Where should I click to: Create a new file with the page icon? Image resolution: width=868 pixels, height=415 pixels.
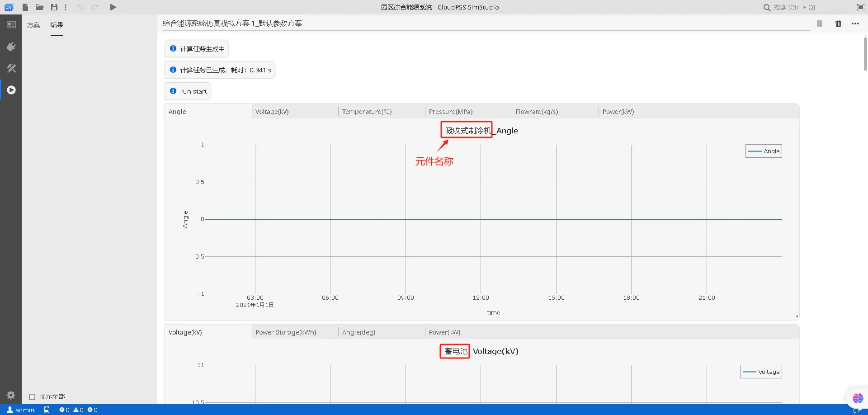pos(25,7)
